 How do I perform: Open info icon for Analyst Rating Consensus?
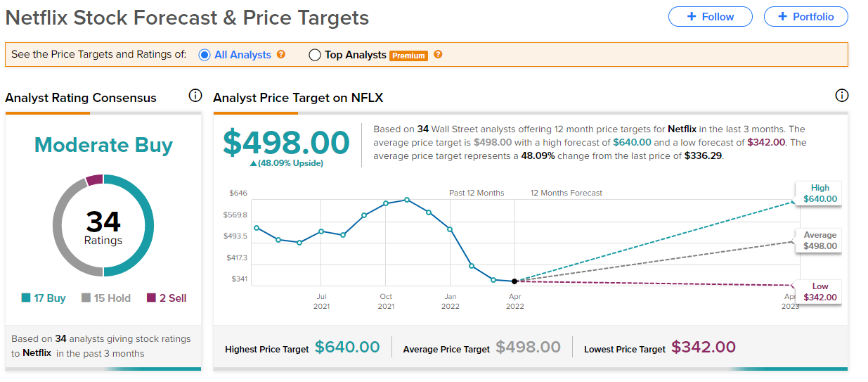point(195,96)
